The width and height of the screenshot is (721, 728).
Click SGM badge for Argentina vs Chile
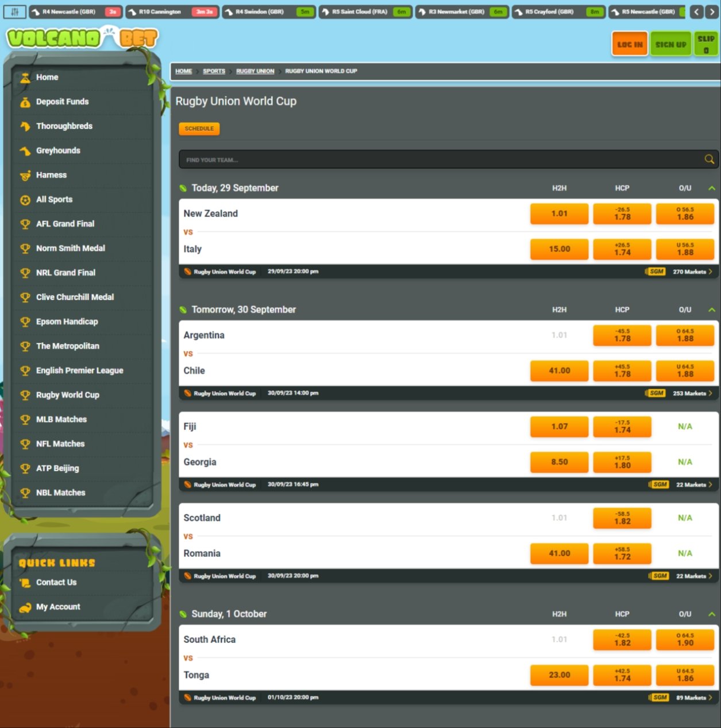click(656, 393)
